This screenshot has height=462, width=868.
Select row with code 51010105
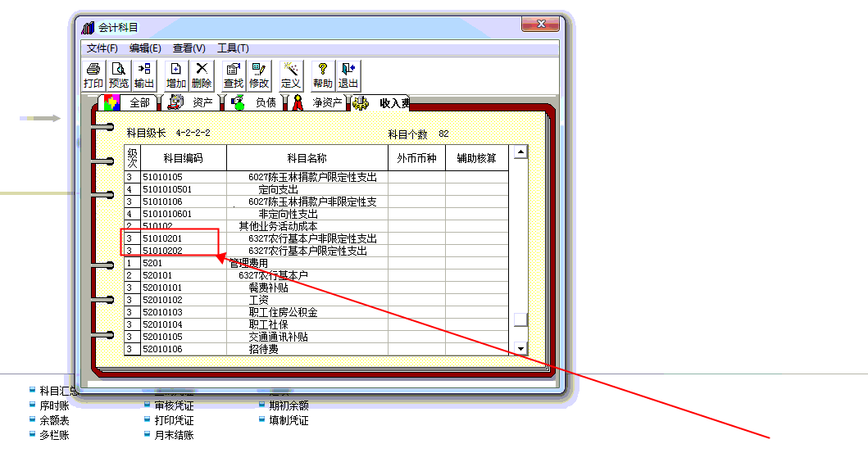[x=316, y=177]
